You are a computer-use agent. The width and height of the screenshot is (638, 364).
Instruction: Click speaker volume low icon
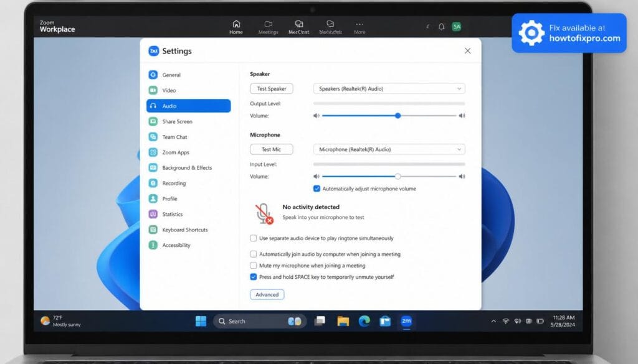point(316,116)
